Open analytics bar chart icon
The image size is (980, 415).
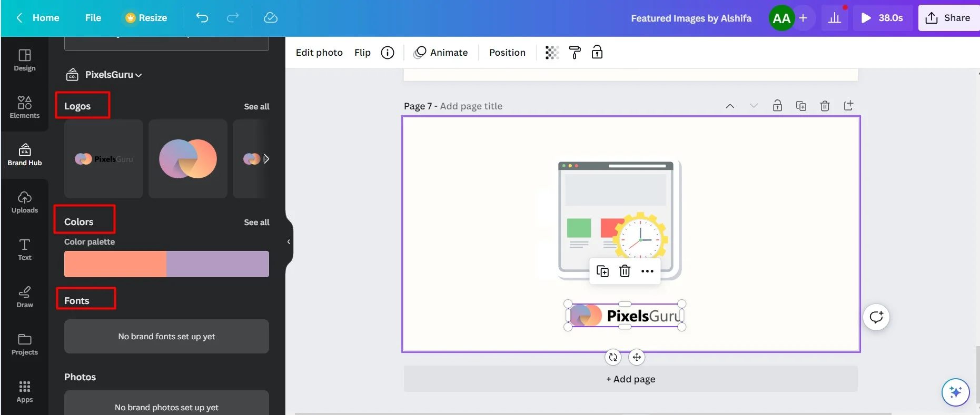(x=835, y=18)
